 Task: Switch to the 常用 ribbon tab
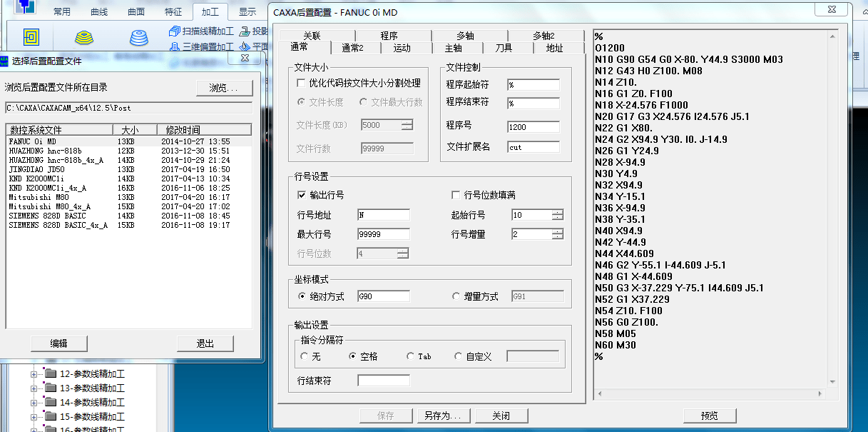(62, 11)
